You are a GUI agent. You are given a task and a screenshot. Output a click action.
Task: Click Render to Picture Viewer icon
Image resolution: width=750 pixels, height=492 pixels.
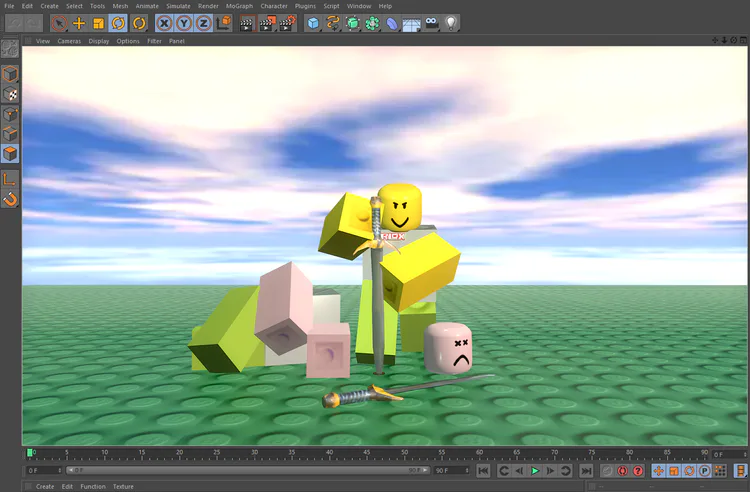click(267, 23)
